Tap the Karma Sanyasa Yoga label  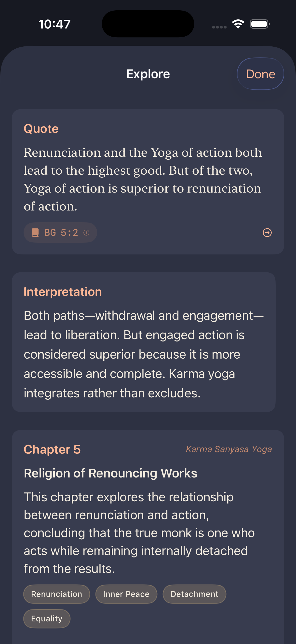click(x=229, y=449)
